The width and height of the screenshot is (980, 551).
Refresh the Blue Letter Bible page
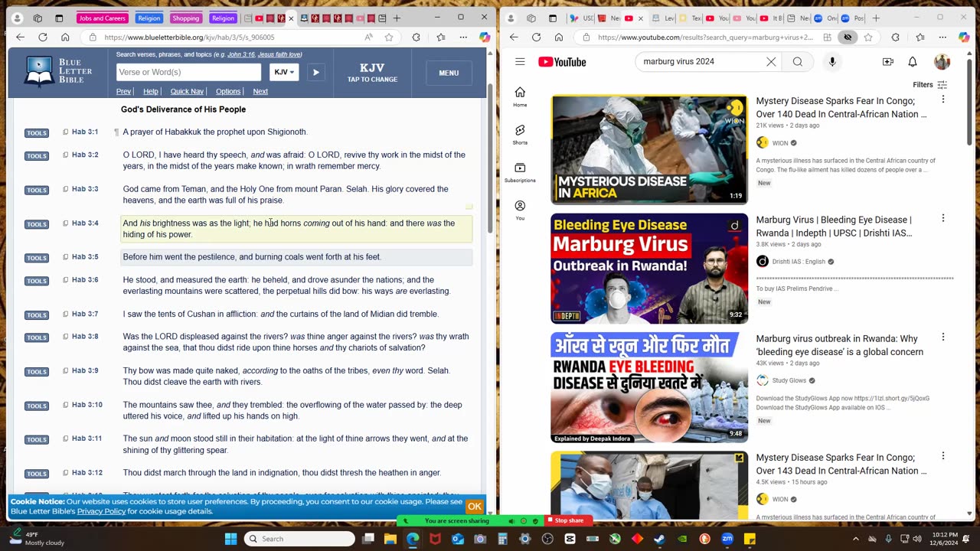pos(43,37)
